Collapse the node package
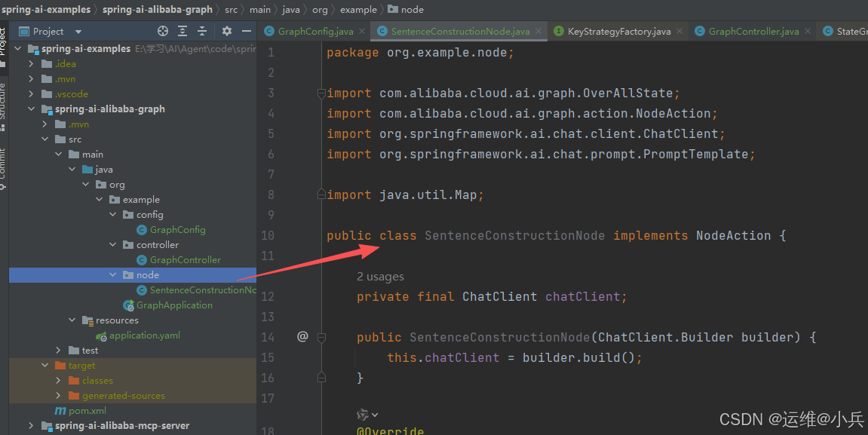This screenshot has width=868, height=435. point(113,275)
